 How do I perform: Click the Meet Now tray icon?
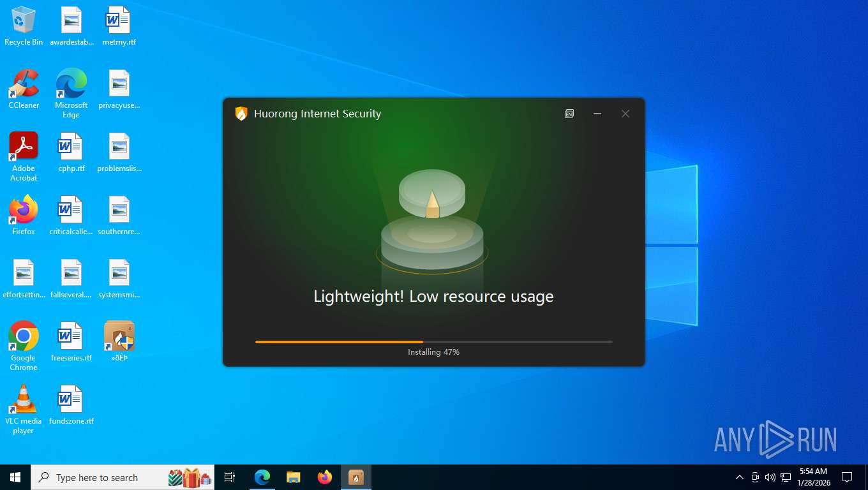coord(755,477)
